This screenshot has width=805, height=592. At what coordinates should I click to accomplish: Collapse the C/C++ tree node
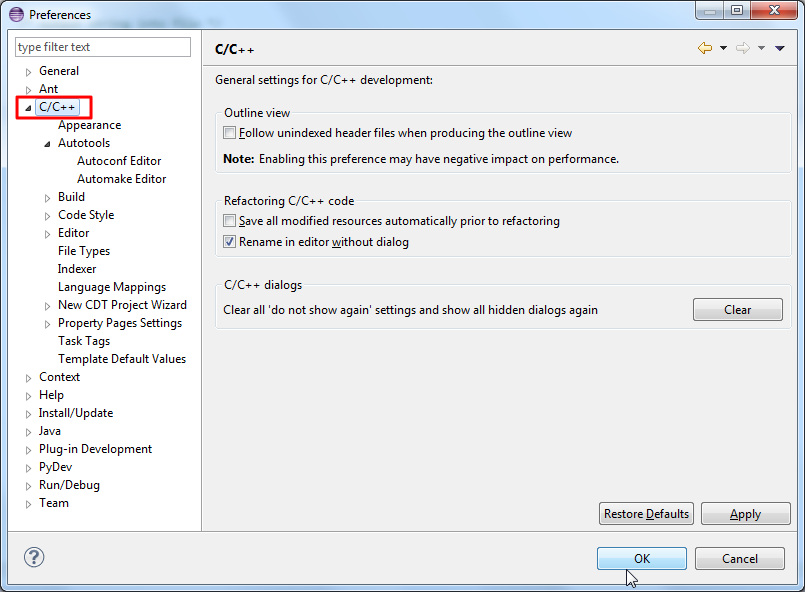[29, 108]
